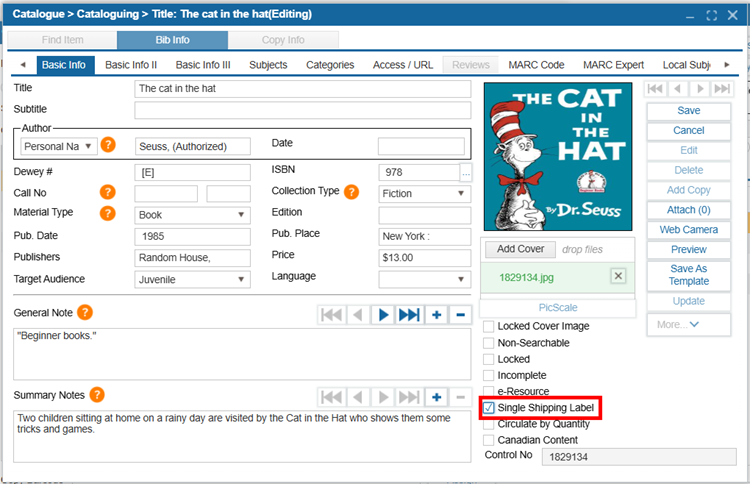Viewport: 750px width, 484px height.
Task: Uncheck Single Shipping Label checkbox
Action: [x=488, y=408]
